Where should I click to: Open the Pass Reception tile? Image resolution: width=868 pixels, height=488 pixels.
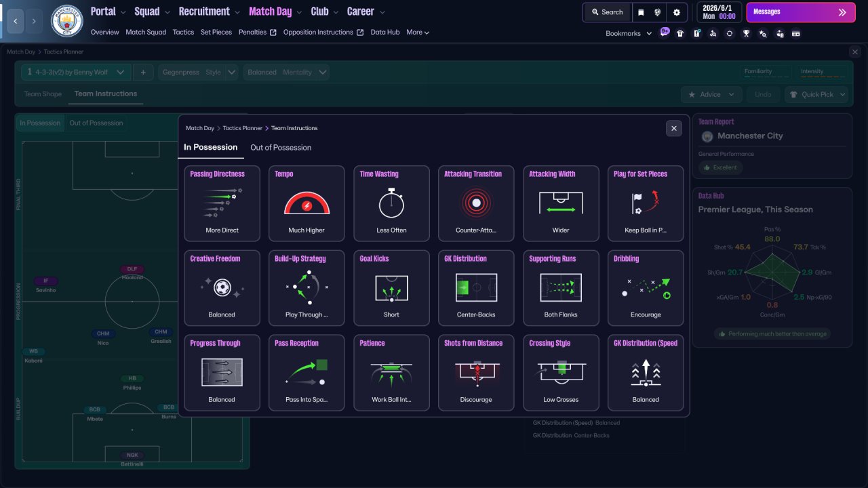click(x=307, y=373)
